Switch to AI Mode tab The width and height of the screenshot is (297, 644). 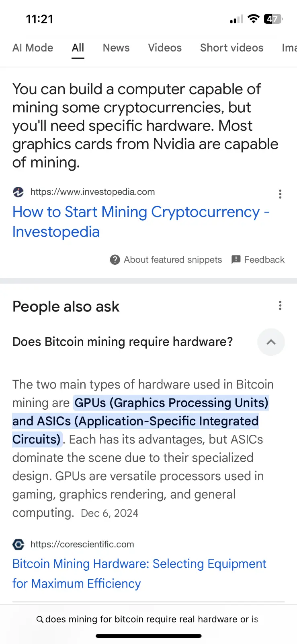click(x=33, y=48)
